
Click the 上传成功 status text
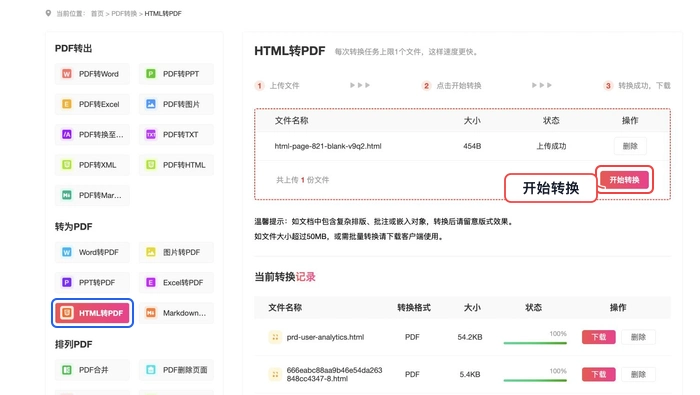pos(551,146)
